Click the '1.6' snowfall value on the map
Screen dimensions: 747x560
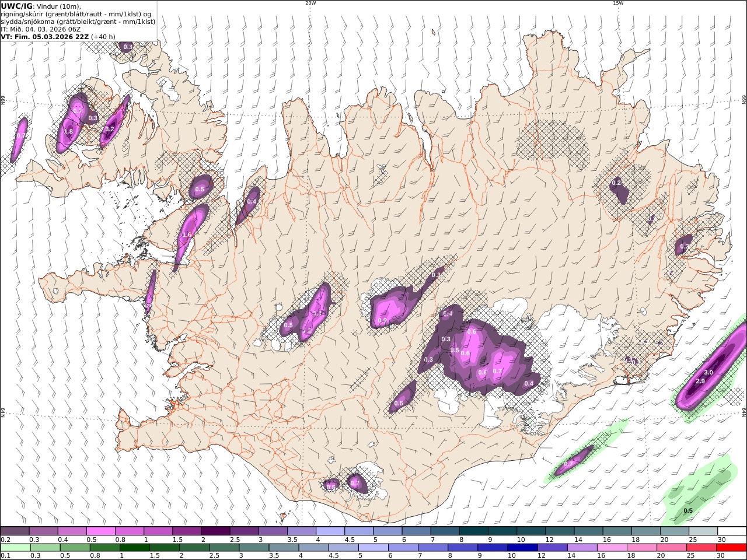pyautogui.click(x=187, y=235)
